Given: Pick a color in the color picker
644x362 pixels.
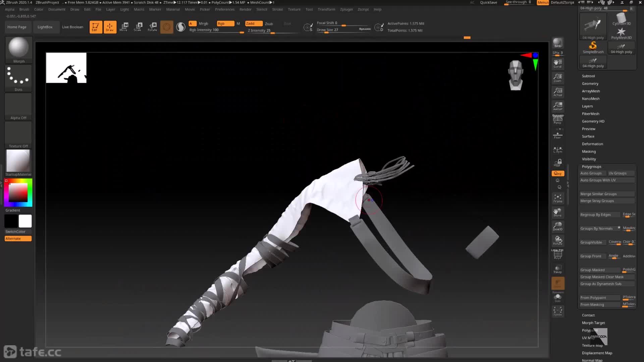Looking at the screenshot, I should (18, 193).
